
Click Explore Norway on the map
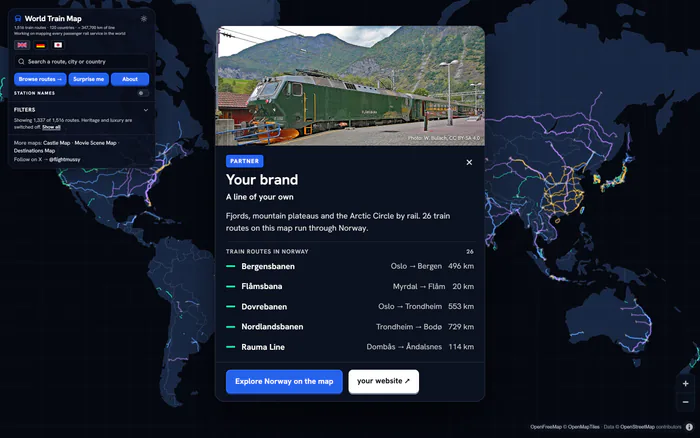click(x=284, y=381)
